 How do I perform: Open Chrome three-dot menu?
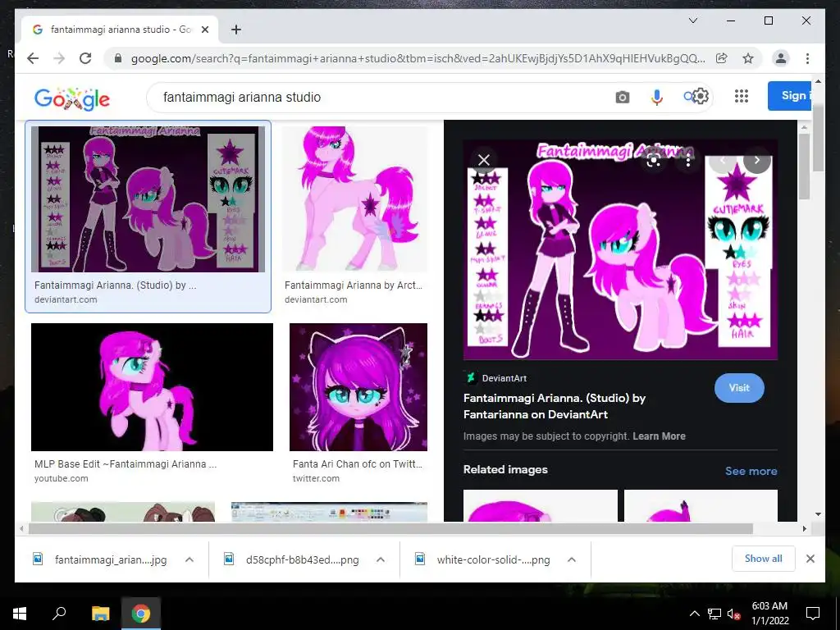click(x=807, y=58)
